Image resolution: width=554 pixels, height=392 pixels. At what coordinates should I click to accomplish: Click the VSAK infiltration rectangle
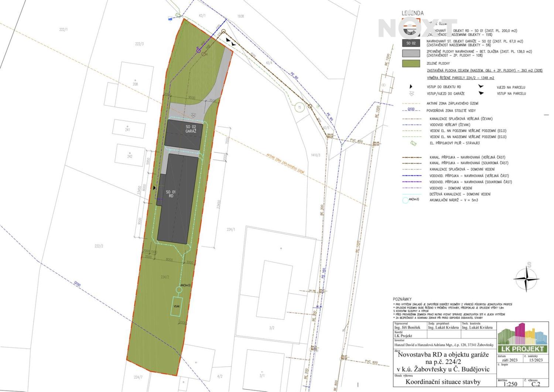[177, 306]
